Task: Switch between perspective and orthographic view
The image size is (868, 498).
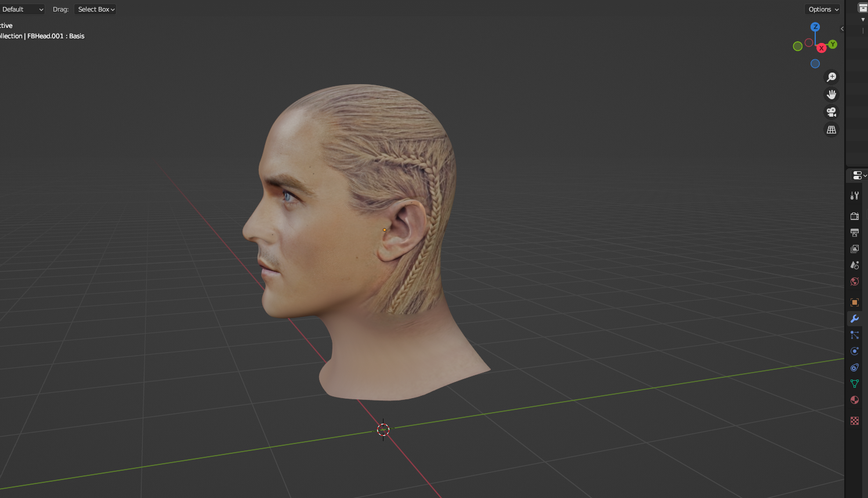Action: (831, 129)
